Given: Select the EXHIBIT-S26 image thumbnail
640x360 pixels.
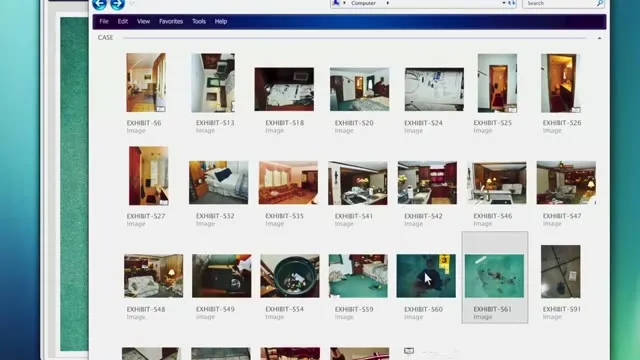Looking at the screenshot, I should pos(561,83).
